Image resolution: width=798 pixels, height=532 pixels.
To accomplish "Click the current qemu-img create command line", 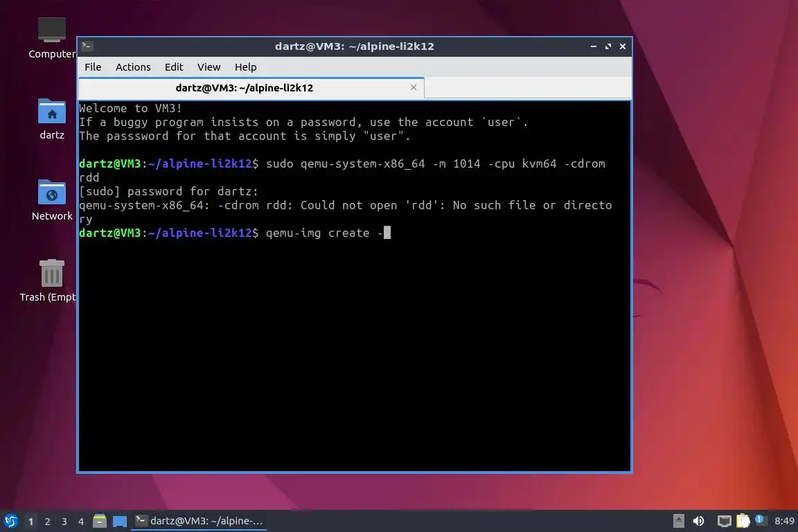I will [235, 233].
